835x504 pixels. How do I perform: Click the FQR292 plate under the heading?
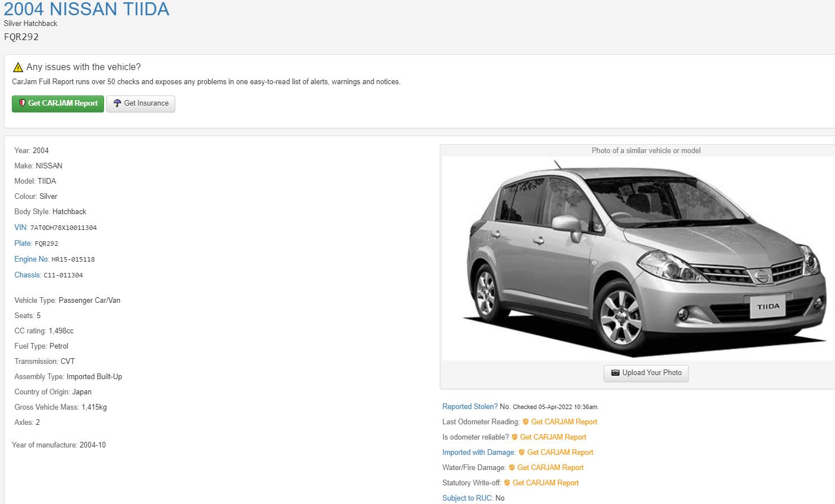[x=21, y=37]
